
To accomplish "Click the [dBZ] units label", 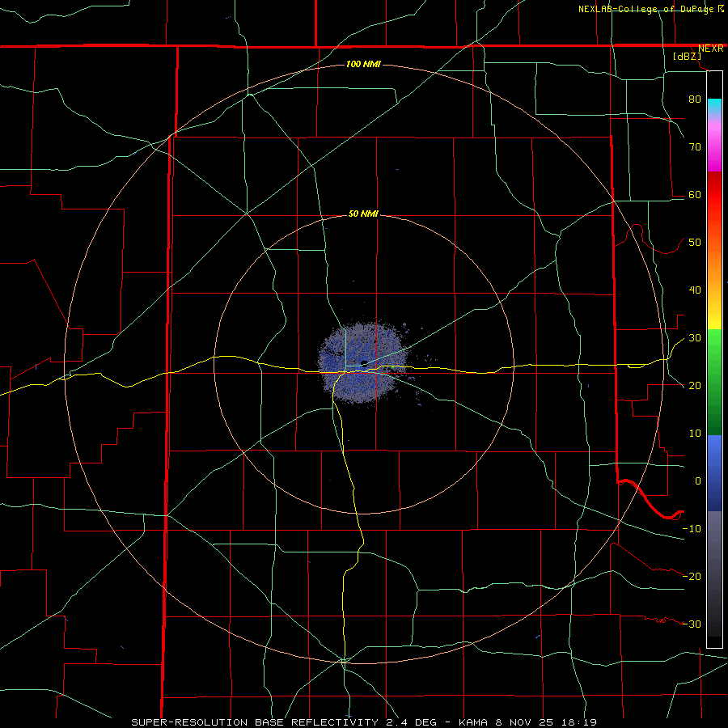I will pyautogui.click(x=687, y=56).
